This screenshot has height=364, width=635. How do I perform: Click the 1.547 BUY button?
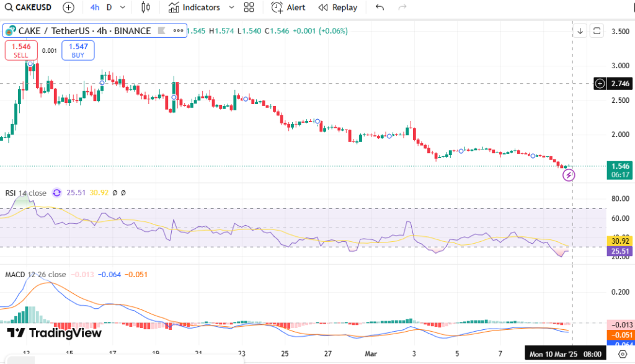pos(78,50)
